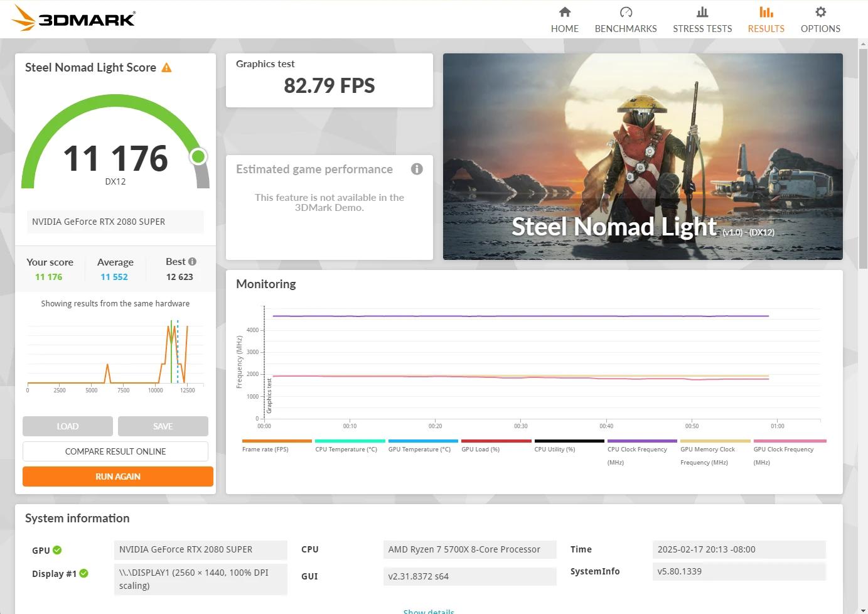Viewport: 868px width, 614px height.
Task: Click the RUN AGAIN button
Action: [117, 476]
